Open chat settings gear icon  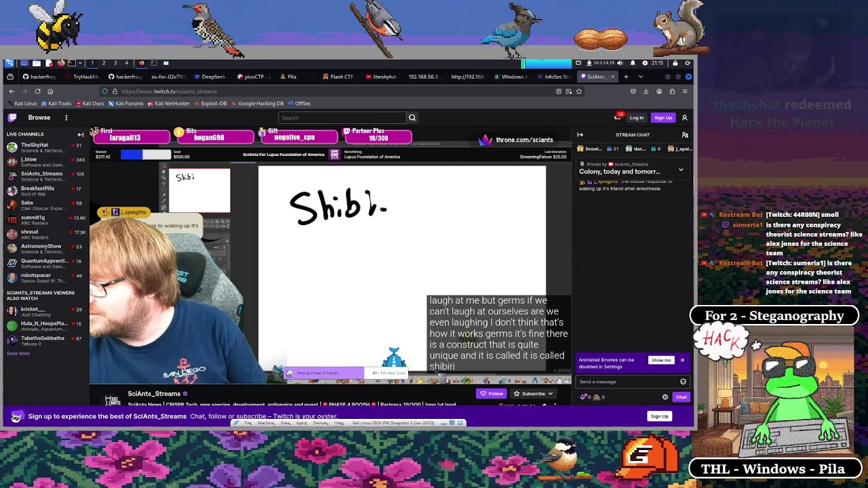(x=665, y=396)
